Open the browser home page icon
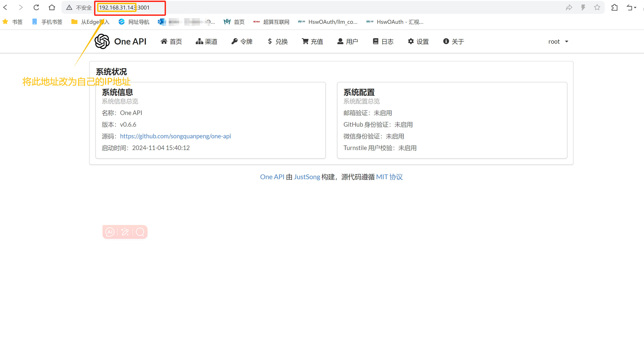Image resolution: width=644 pixels, height=356 pixels. pyautogui.click(x=52, y=8)
